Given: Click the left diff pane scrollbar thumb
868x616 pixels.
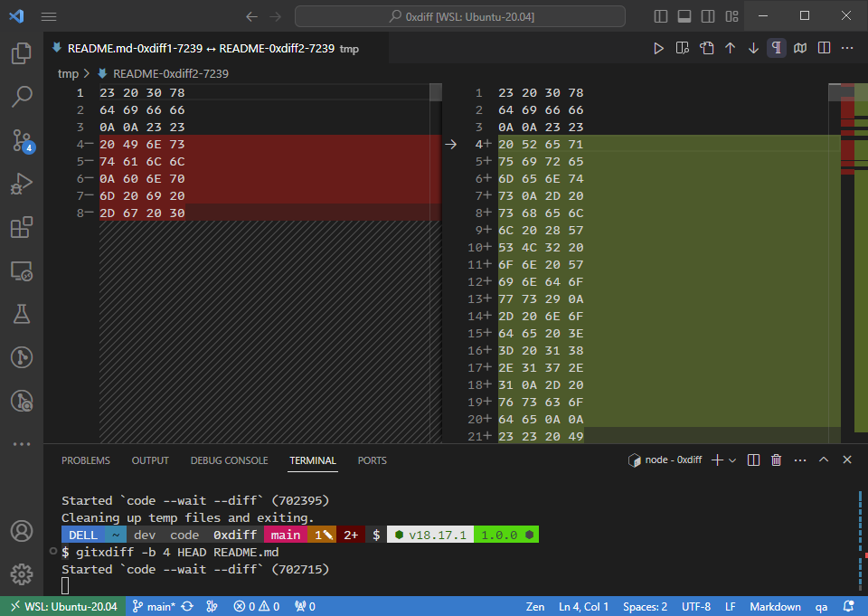Looking at the screenshot, I should click(436, 92).
